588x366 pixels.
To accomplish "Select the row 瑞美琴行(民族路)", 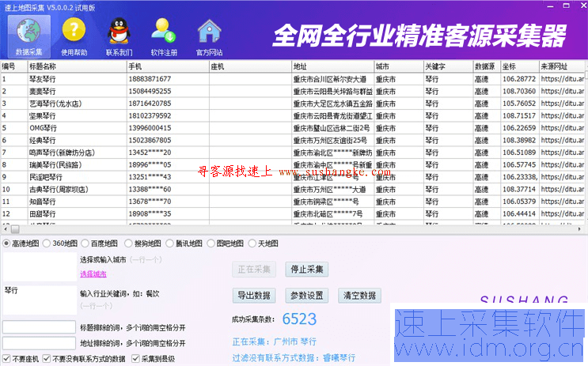I will click(293, 165).
